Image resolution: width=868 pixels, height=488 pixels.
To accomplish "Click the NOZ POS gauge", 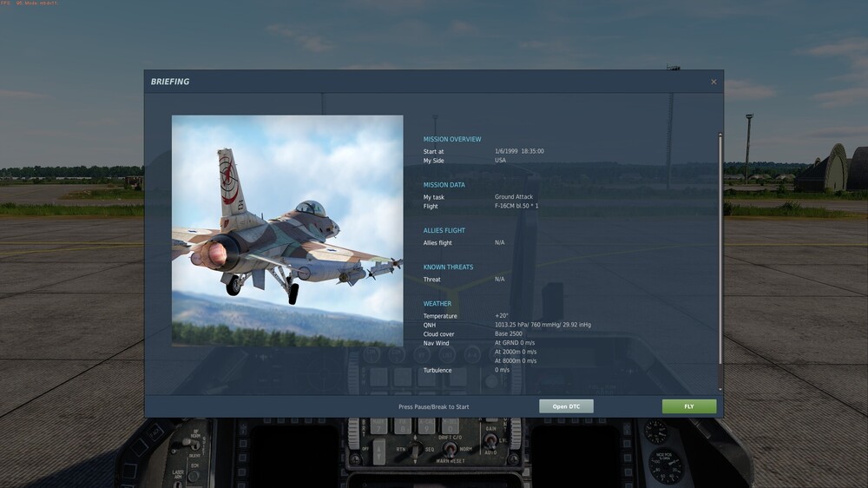I will [666, 466].
